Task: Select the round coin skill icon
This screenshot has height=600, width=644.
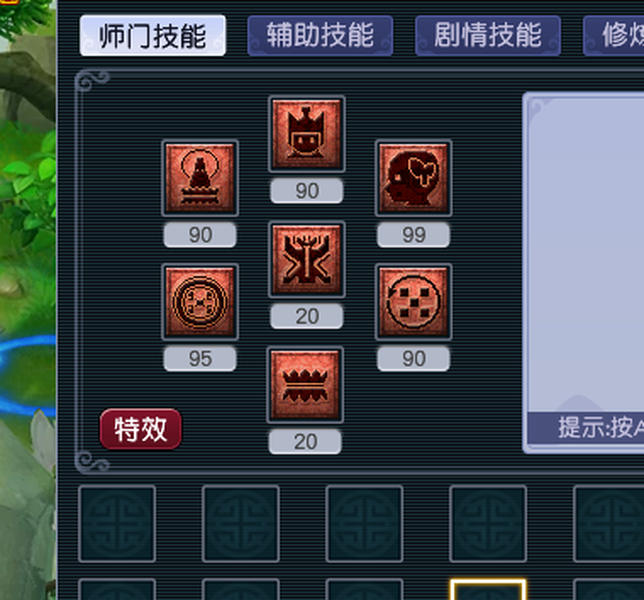Action: point(200,302)
